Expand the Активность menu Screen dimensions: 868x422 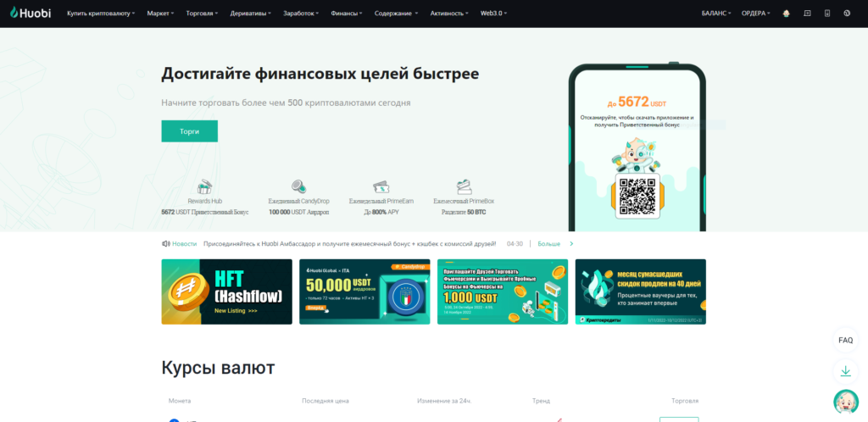[x=449, y=14]
